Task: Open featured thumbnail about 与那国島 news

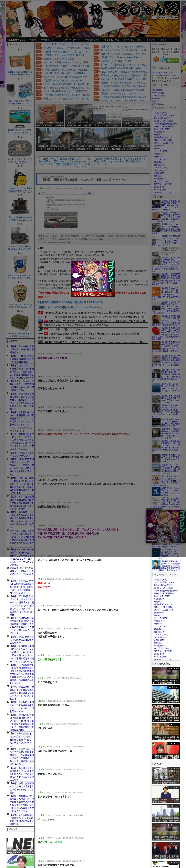Action: (122, 139)
